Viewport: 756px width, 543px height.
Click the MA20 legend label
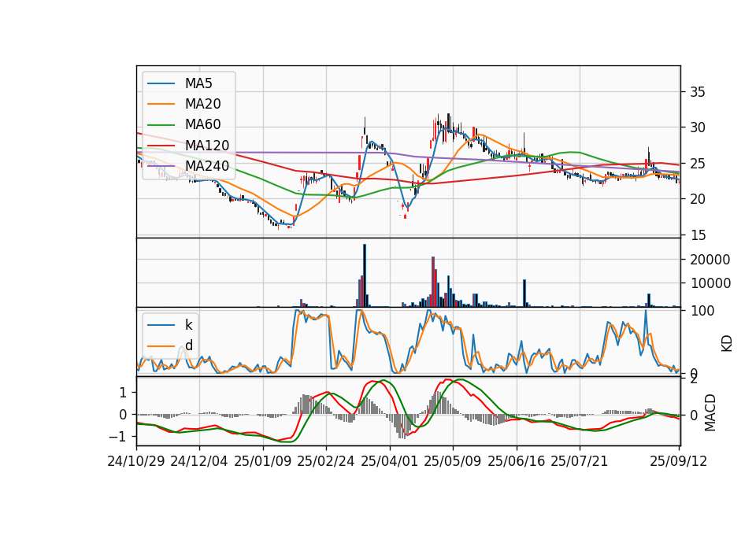coord(202,104)
